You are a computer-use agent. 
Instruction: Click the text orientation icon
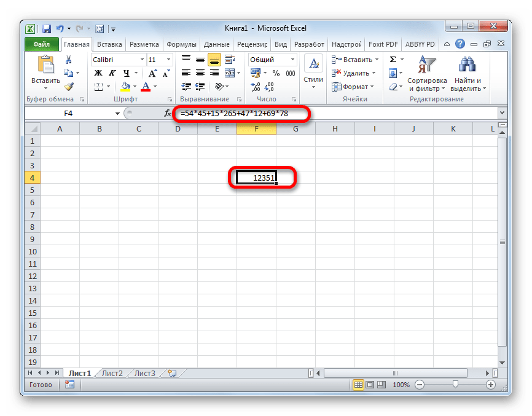pyautogui.click(x=219, y=87)
